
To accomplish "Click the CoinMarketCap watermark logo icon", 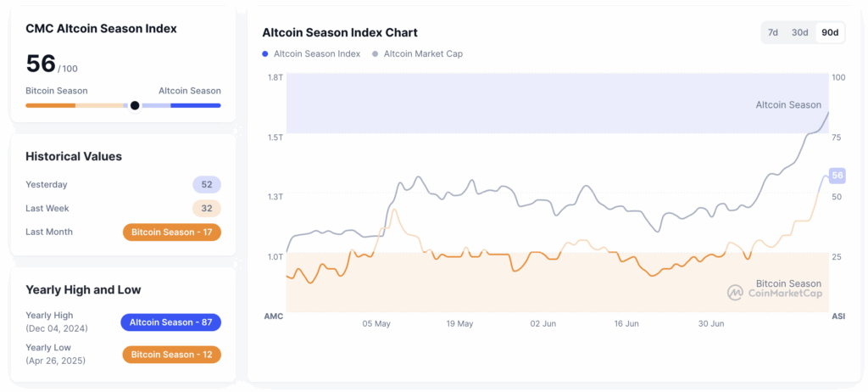I will click(x=735, y=293).
